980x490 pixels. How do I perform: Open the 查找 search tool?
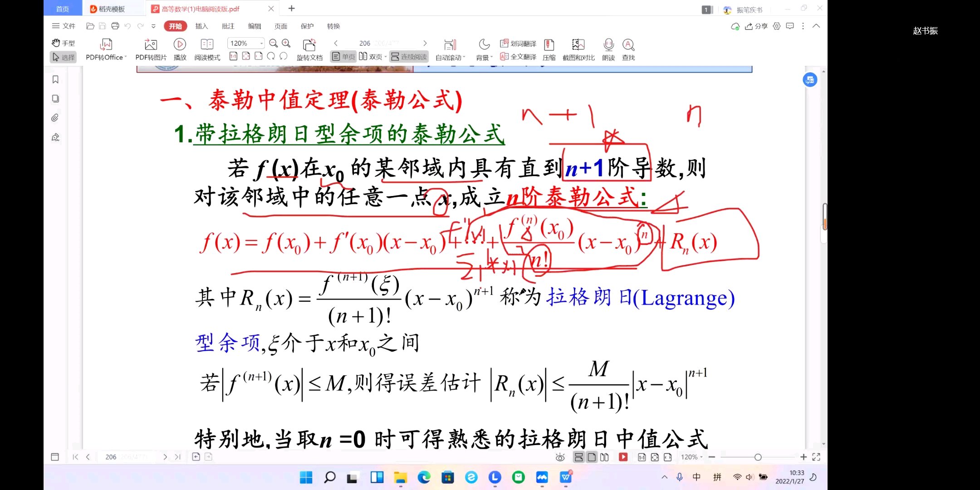click(x=628, y=44)
